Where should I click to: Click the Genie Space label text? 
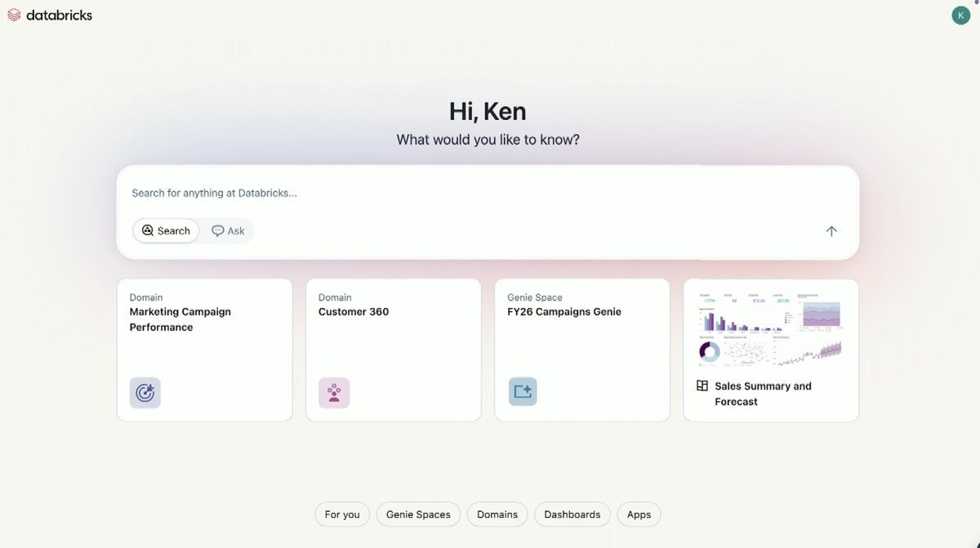point(535,297)
